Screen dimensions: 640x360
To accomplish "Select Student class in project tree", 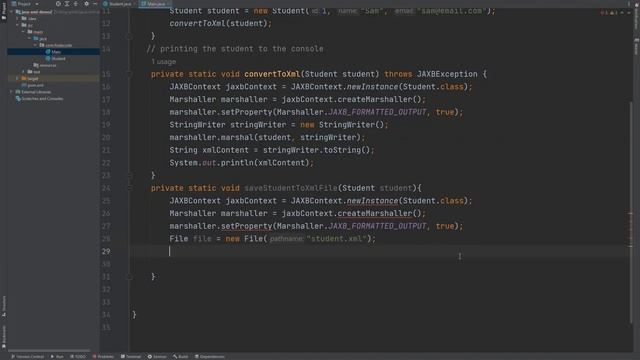I will click(55, 58).
